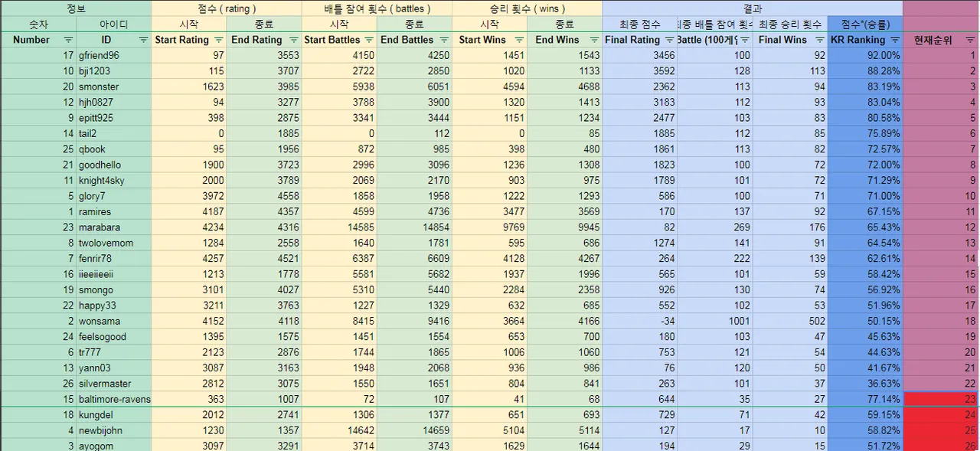Viewport: 980px width, 451px height.
Task: Select the ID cell baltimore-ravens
Action: 114,400
